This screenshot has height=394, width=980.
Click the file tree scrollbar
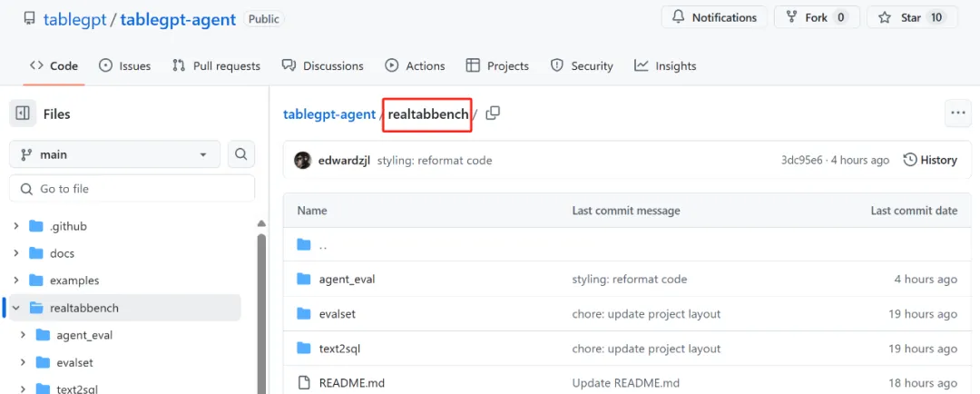point(261,312)
